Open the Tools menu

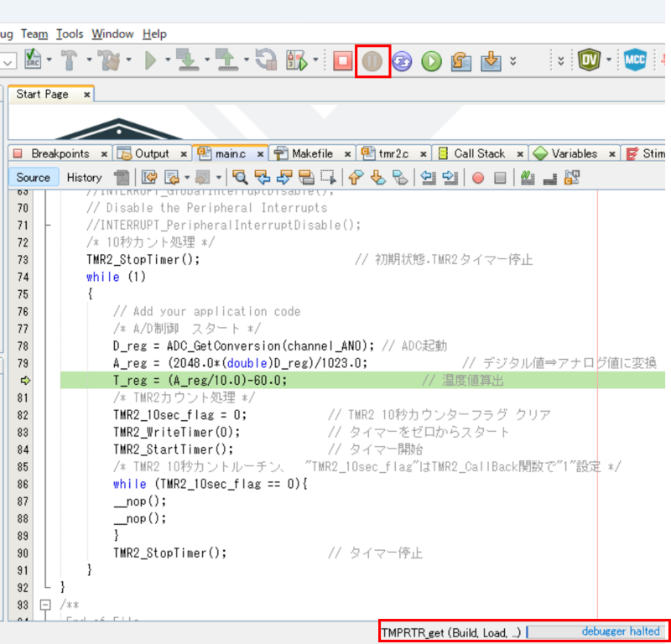[x=70, y=34]
